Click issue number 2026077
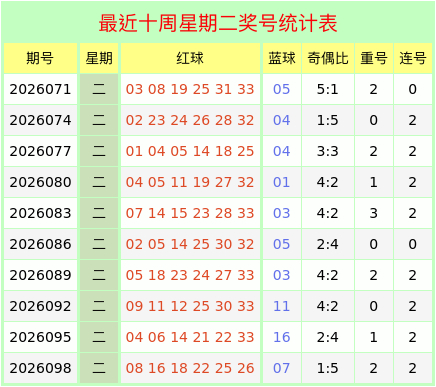This screenshot has height=387, width=436. point(40,151)
